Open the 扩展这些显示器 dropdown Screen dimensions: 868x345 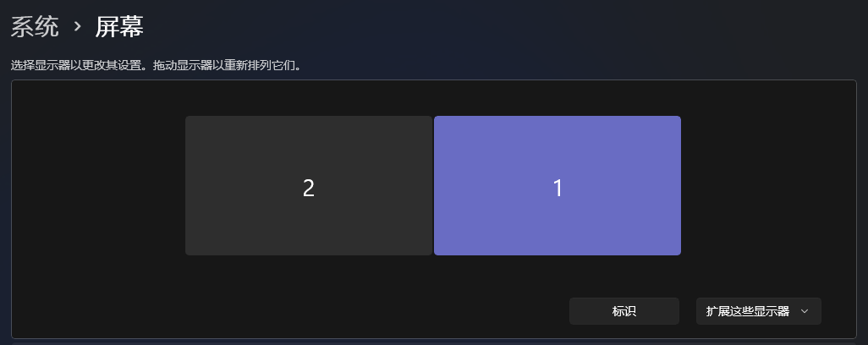pyautogui.click(x=758, y=311)
